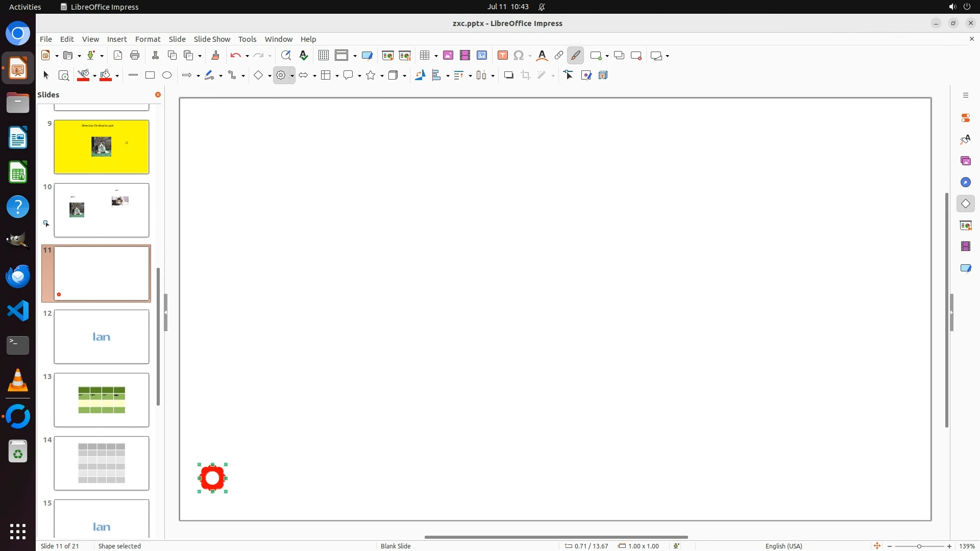Click Blank Slide in status bar

pyautogui.click(x=396, y=546)
